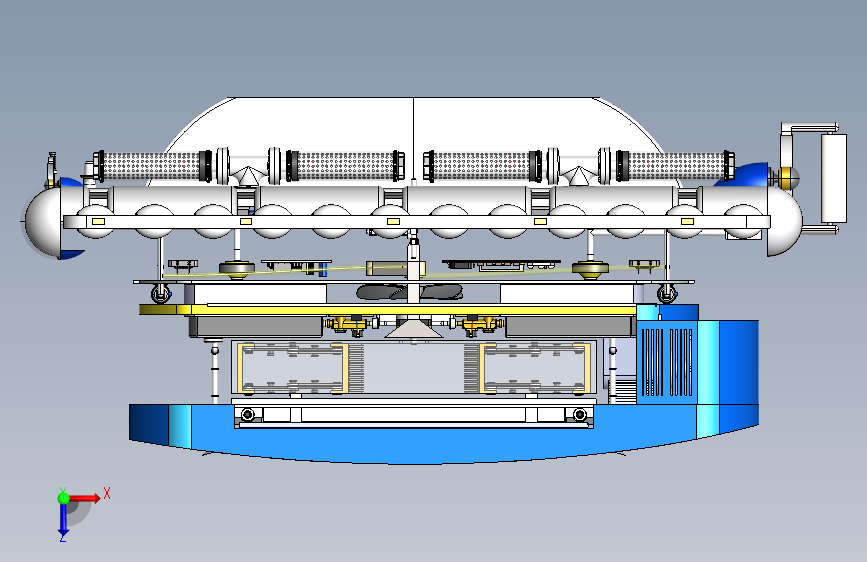Select the long yellow plate under the fan
The width and height of the screenshot is (867, 562).
(x=387, y=309)
